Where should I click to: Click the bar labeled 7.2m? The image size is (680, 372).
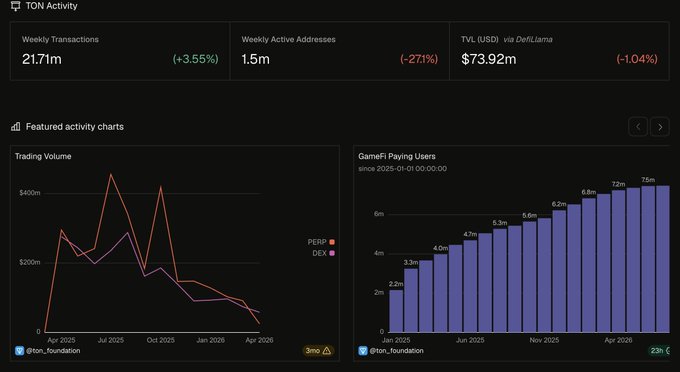click(618, 261)
